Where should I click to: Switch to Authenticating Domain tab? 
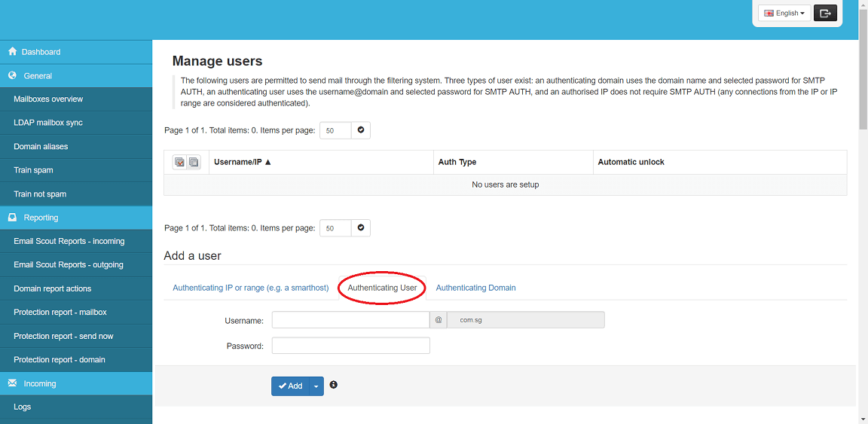475,288
